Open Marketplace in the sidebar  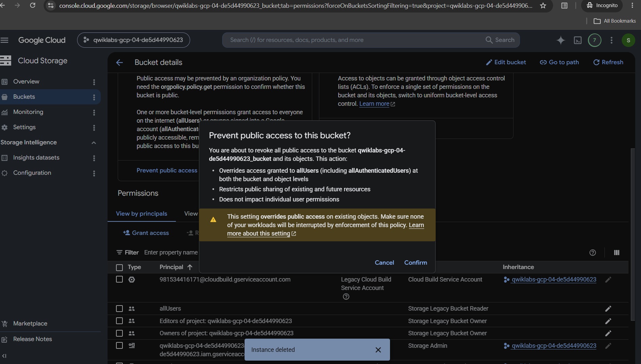(30, 323)
